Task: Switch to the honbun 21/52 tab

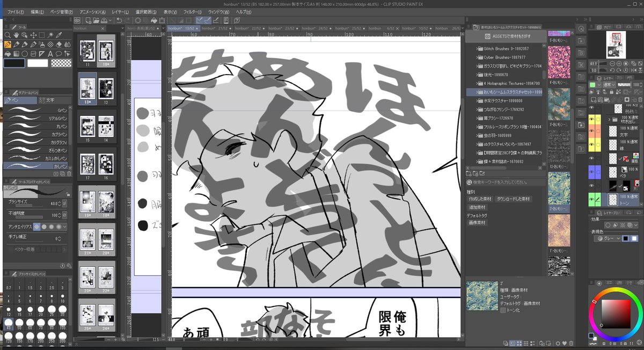Action: pos(216,28)
